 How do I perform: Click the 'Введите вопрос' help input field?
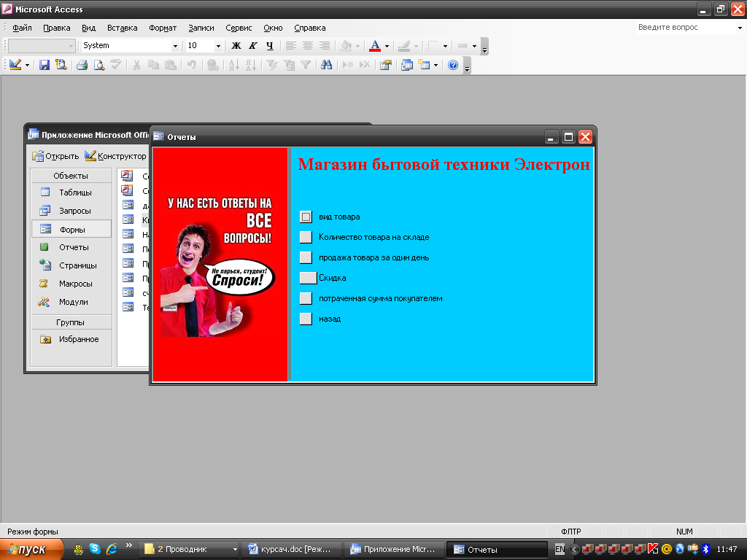686,28
